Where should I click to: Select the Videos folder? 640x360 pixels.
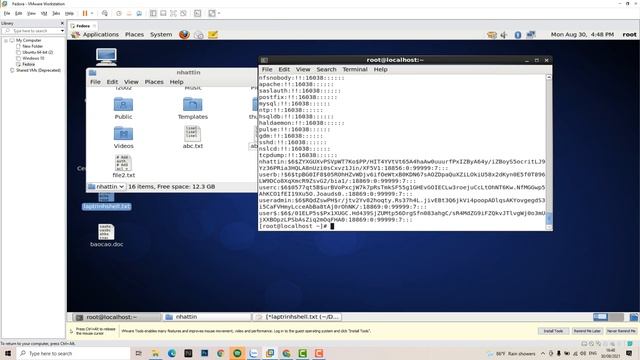123,138
